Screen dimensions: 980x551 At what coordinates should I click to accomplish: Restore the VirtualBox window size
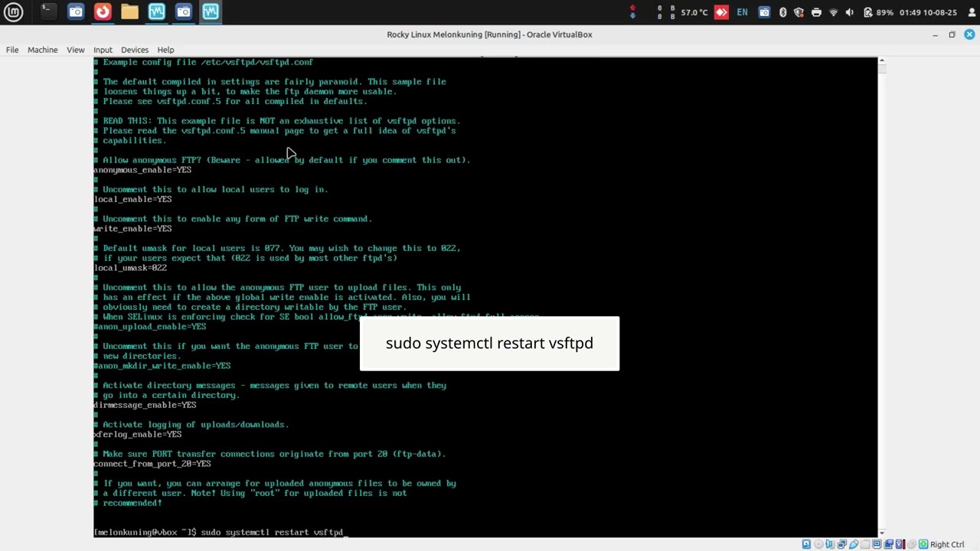(952, 34)
